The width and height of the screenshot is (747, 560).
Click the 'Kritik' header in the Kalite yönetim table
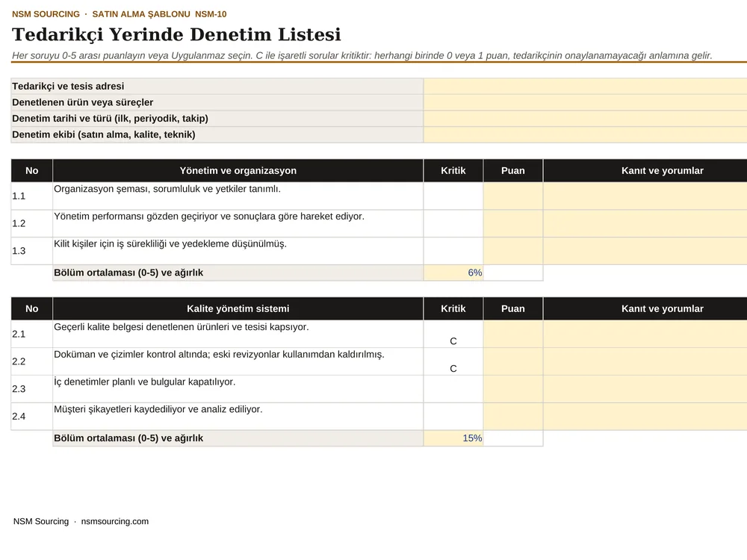click(453, 308)
